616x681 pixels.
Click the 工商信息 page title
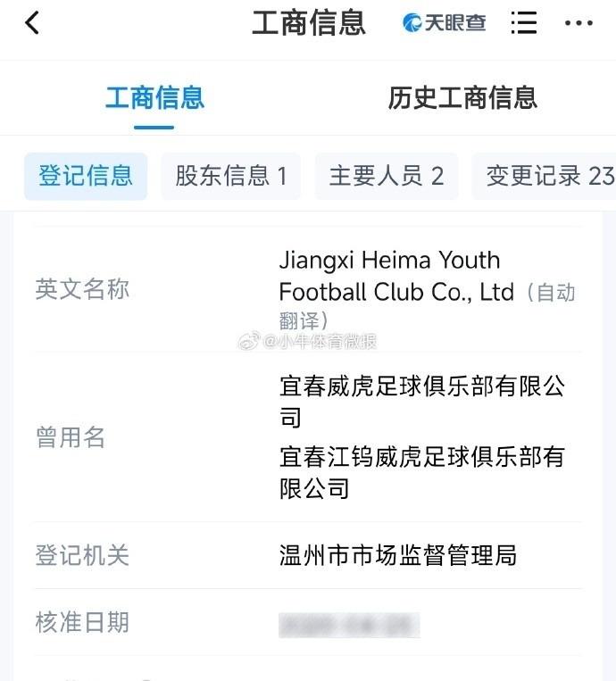click(x=308, y=23)
